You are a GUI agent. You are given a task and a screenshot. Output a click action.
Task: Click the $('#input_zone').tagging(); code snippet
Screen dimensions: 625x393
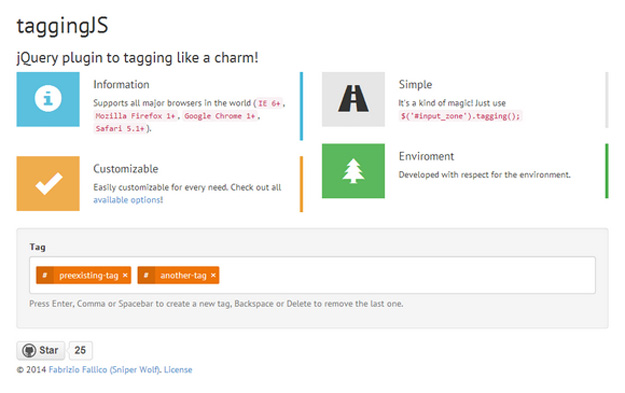[x=460, y=116]
